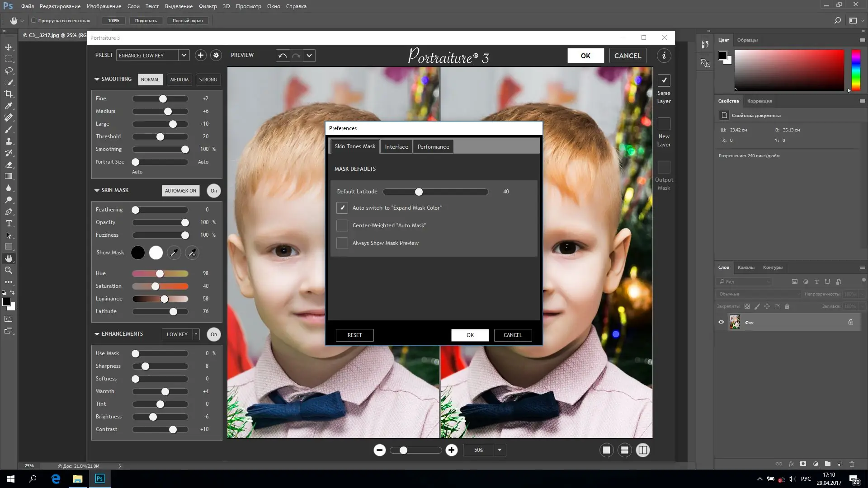Open the ENHANCE: LOW KEY preset dropdown
This screenshot has width=868, height=488.
pos(184,55)
